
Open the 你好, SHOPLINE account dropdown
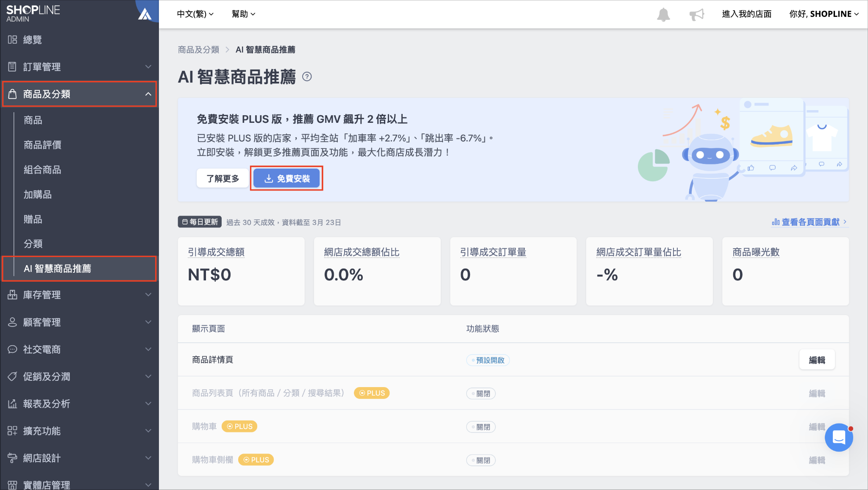(824, 14)
